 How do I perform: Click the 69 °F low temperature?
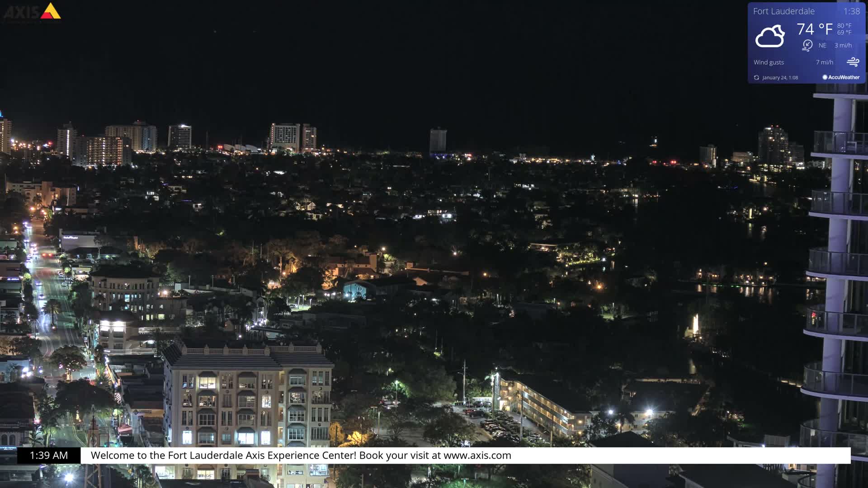point(844,33)
